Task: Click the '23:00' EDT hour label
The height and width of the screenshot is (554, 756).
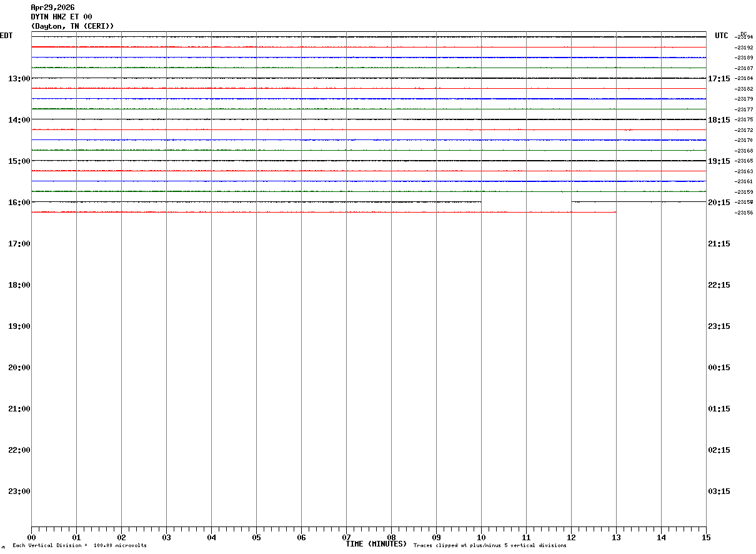Action: [x=19, y=491]
